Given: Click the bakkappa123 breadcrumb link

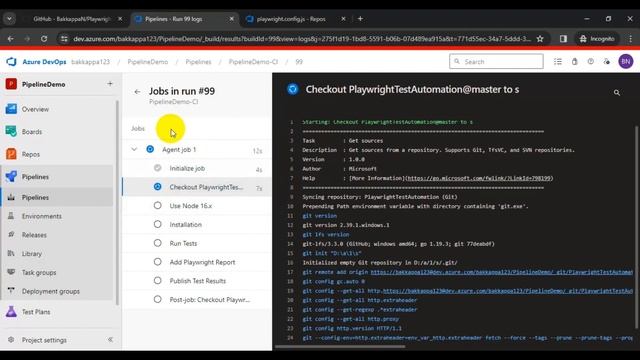Looking at the screenshot, I should coord(91,62).
